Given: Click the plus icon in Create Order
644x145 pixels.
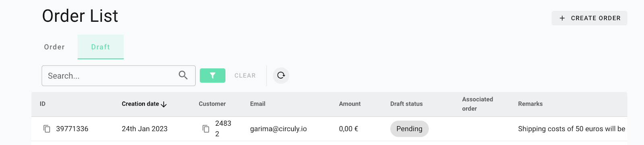Looking at the screenshot, I should (562, 18).
